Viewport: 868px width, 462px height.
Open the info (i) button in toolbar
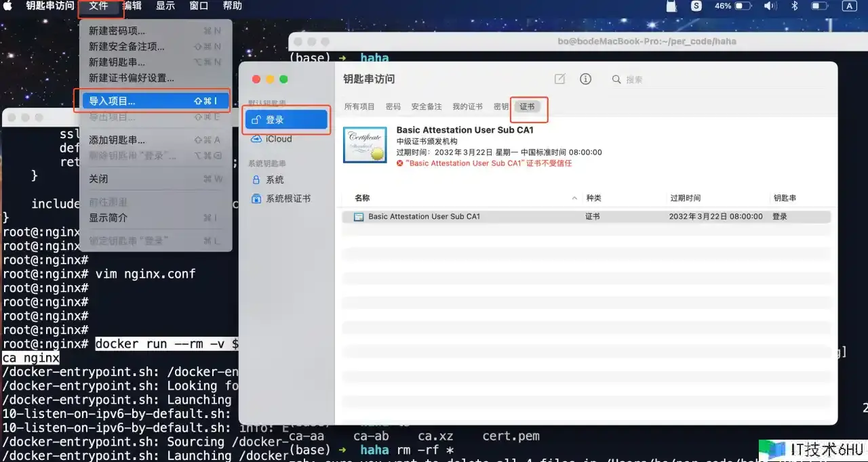[585, 79]
